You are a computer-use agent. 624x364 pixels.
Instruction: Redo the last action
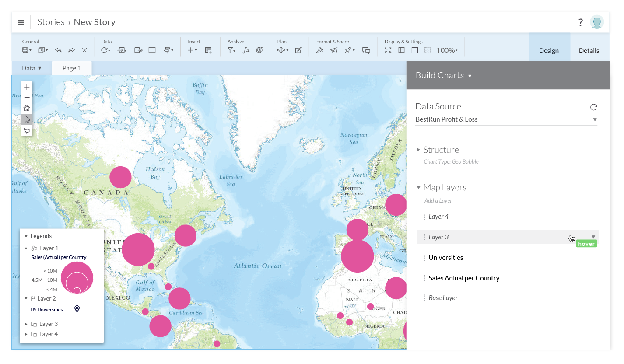coord(71,50)
